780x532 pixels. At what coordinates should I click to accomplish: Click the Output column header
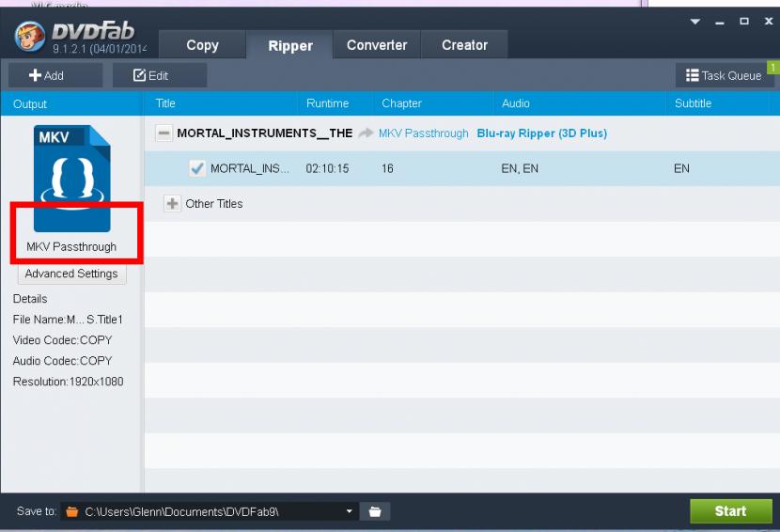[30, 104]
